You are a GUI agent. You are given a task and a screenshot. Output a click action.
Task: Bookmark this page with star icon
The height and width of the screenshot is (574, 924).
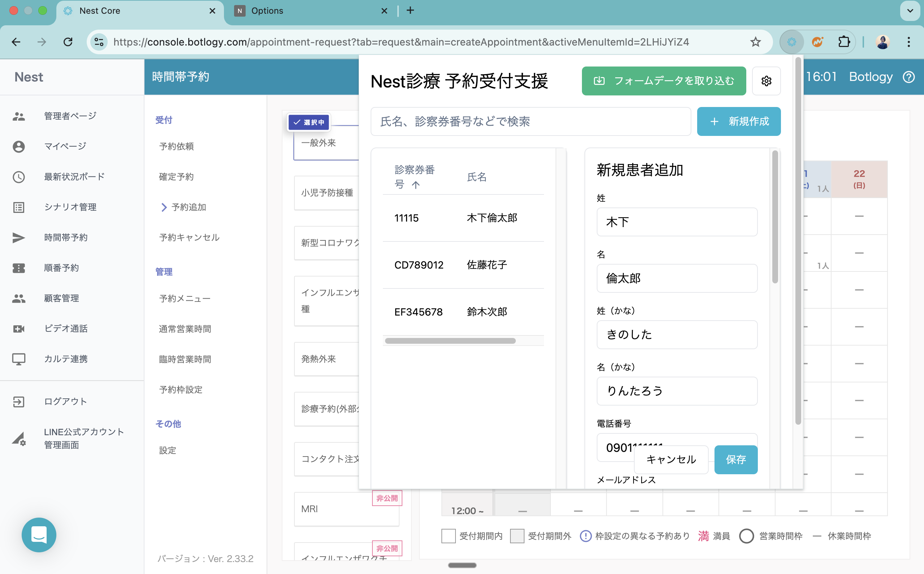point(755,42)
